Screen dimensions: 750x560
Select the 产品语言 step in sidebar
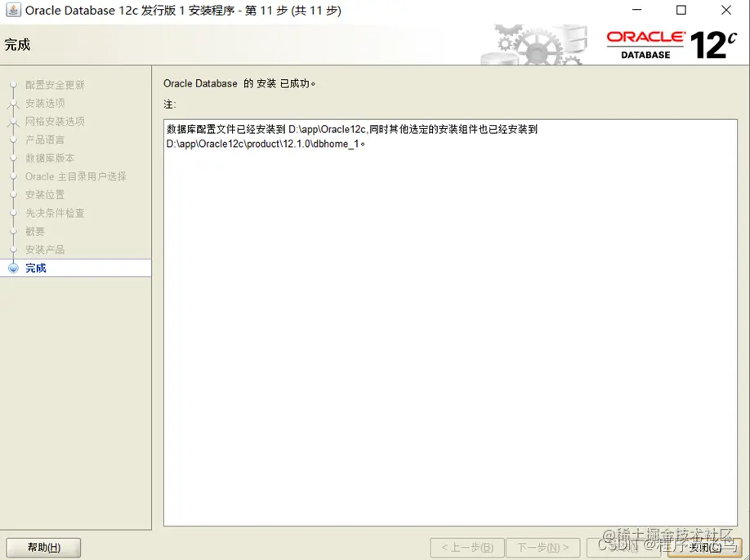pyautogui.click(x=45, y=140)
